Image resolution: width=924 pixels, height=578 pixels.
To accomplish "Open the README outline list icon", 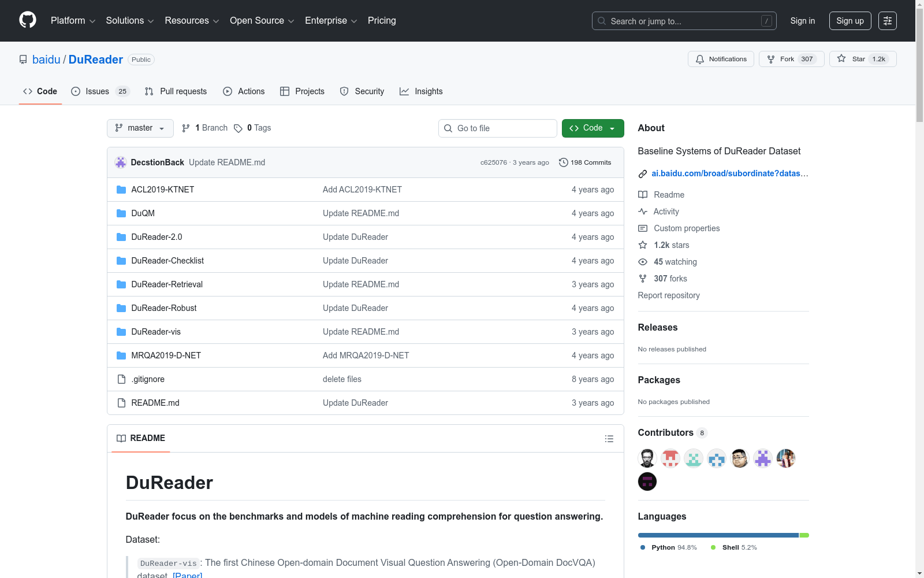I will tap(609, 439).
